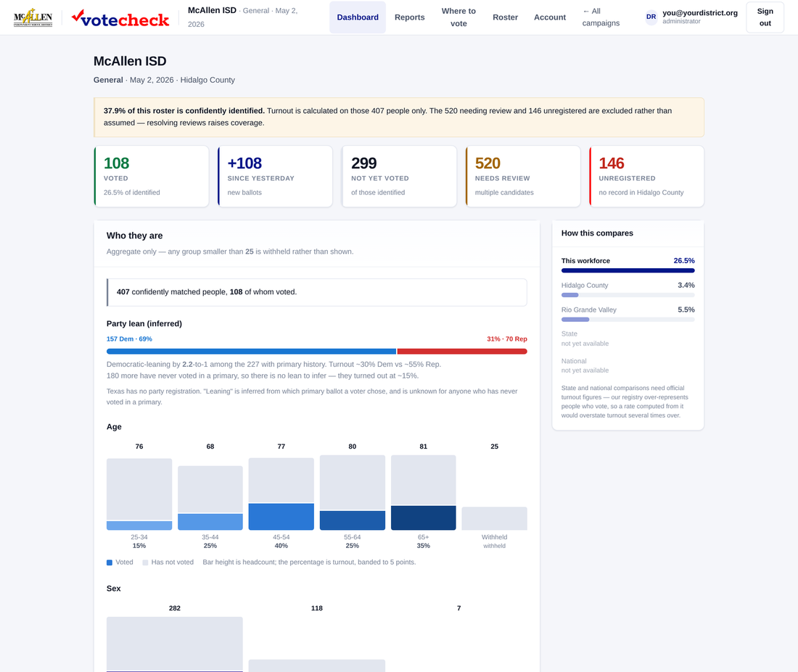
Task: Click the 35-44 age group bar
Action: coord(210,497)
